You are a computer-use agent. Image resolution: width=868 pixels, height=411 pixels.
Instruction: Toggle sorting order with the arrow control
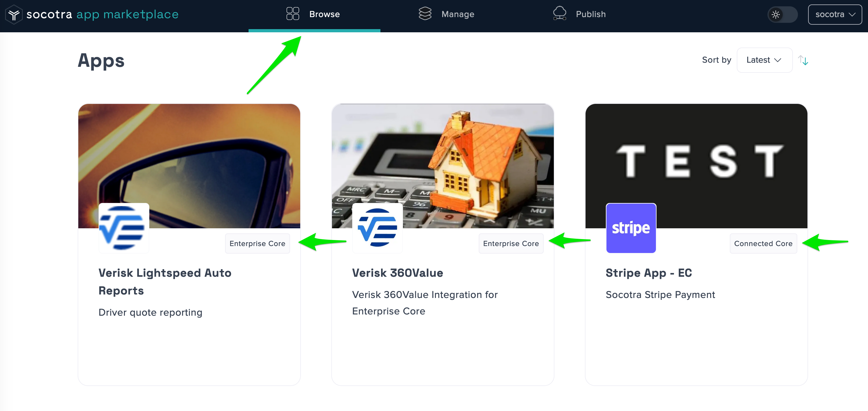[x=804, y=60]
